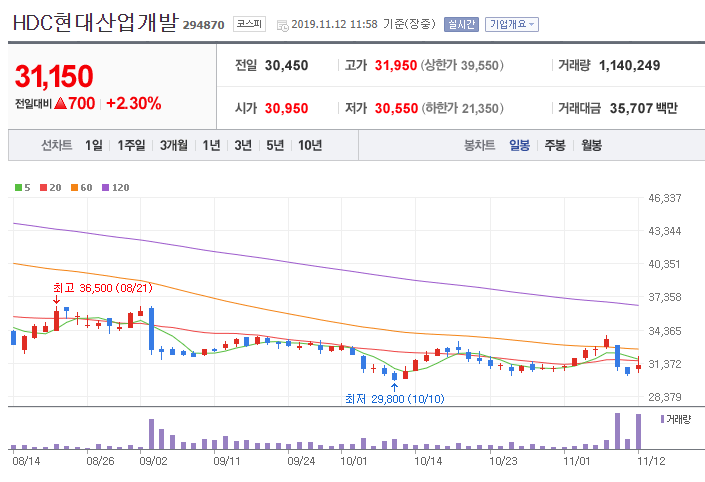This screenshot has height=482, width=705.
Task: Click the orange 60-day moving average legend swatch
Action: tap(75, 187)
